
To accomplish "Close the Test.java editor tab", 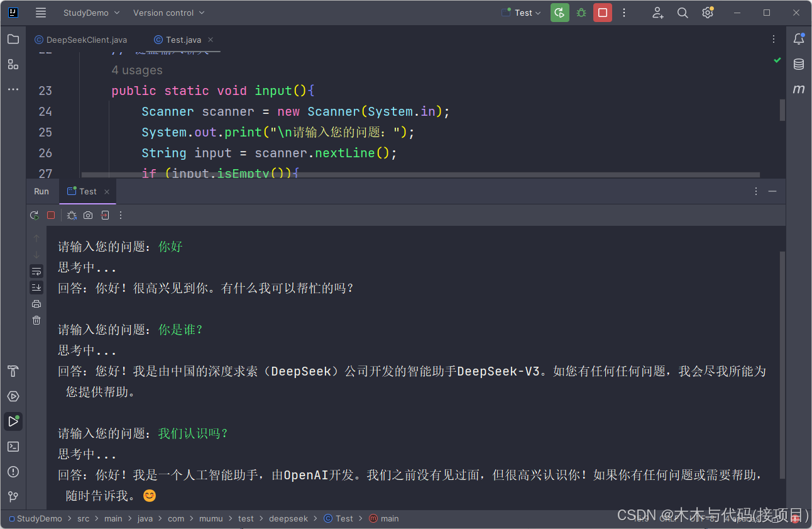I will point(211,40).
